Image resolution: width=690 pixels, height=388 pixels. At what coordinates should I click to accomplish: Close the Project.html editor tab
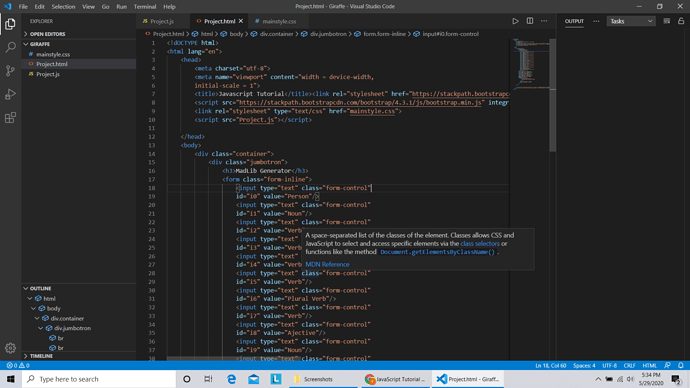[x=241, y=21]
